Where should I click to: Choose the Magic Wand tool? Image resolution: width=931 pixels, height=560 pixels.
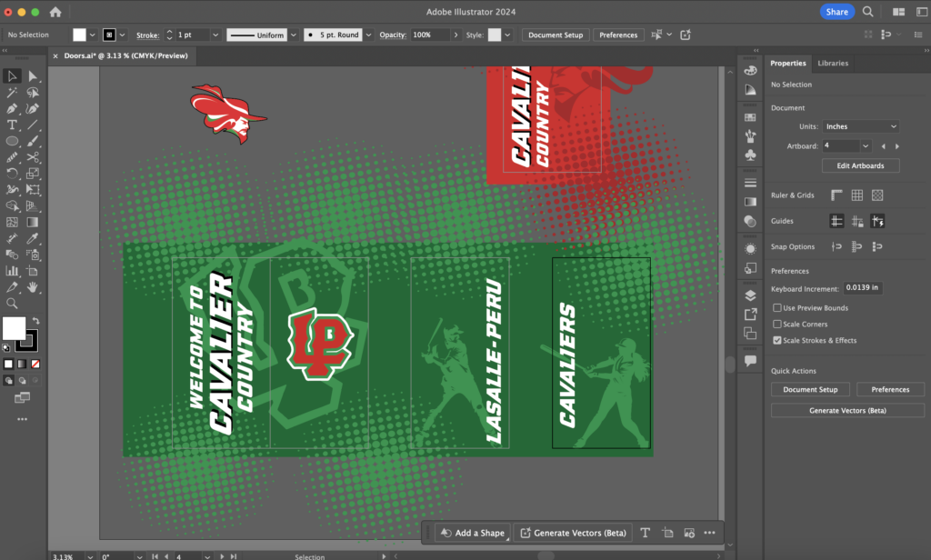12,93
